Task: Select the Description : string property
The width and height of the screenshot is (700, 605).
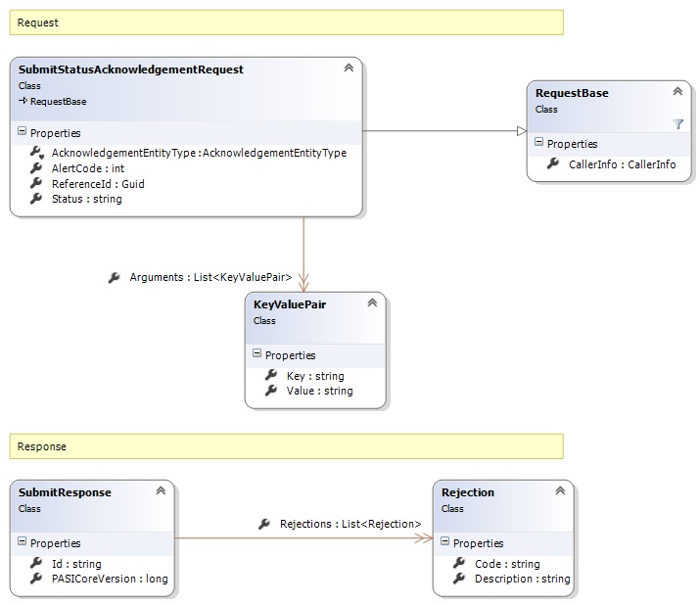Action: (x=522, y=579)
